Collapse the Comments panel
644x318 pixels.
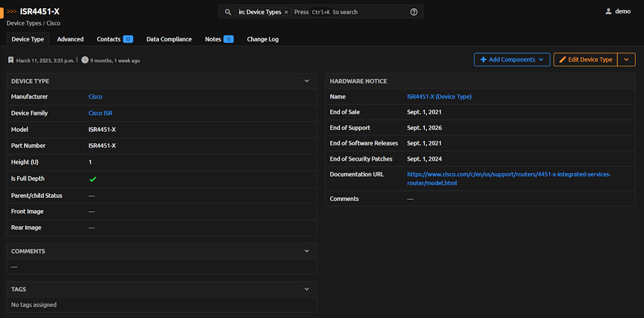tap(307, 251)
